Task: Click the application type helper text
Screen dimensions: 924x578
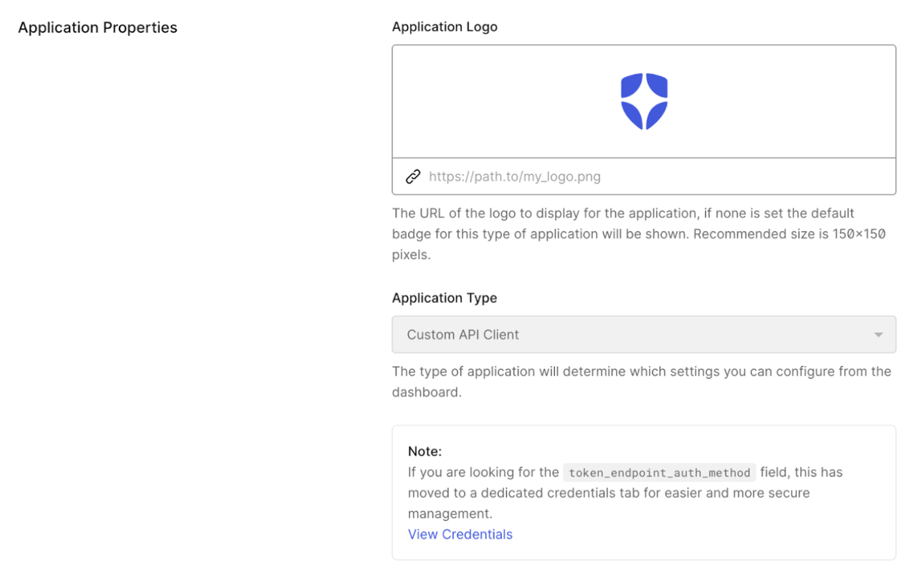Action: (641, 381)
